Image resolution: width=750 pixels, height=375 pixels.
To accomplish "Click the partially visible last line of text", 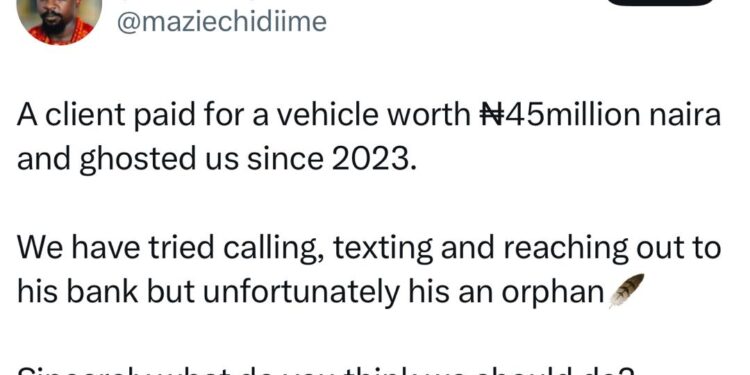I will point(325,371).
